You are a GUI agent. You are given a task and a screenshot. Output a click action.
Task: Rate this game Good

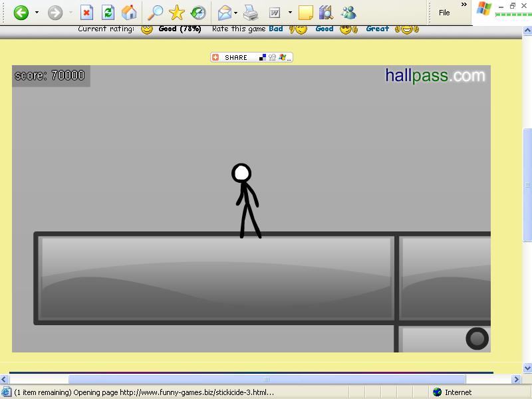click(x=325, y=29)
